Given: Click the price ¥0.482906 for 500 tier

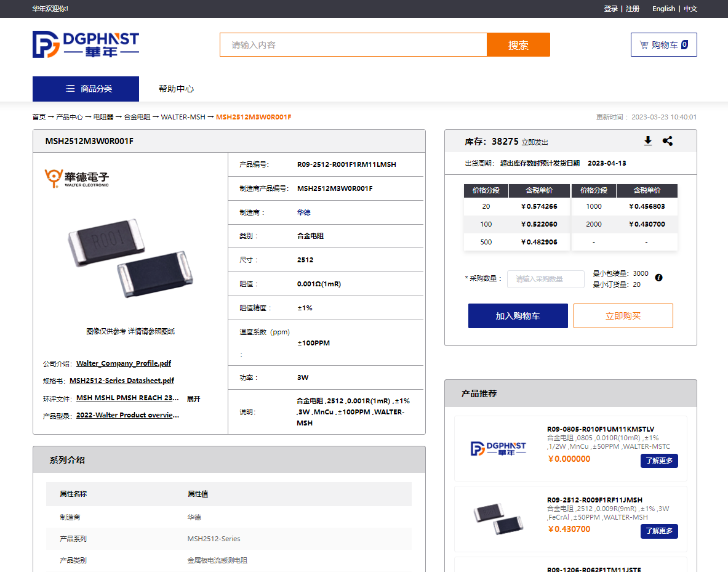Looking at the screenshot, I should coord(539,242).
